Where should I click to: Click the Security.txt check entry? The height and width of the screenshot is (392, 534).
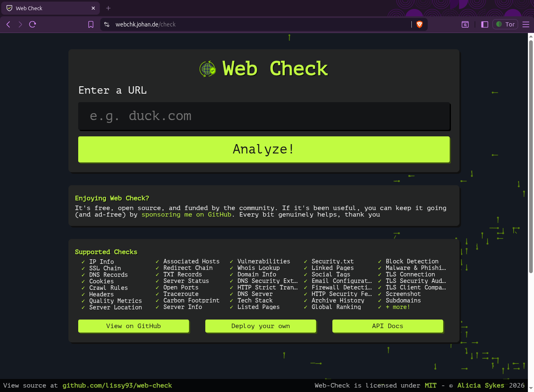pos(333,261)
